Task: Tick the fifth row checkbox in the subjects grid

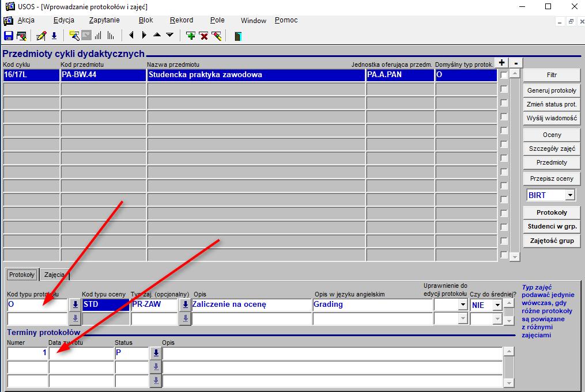Action: pyautogui.click(x=504, y=131)
